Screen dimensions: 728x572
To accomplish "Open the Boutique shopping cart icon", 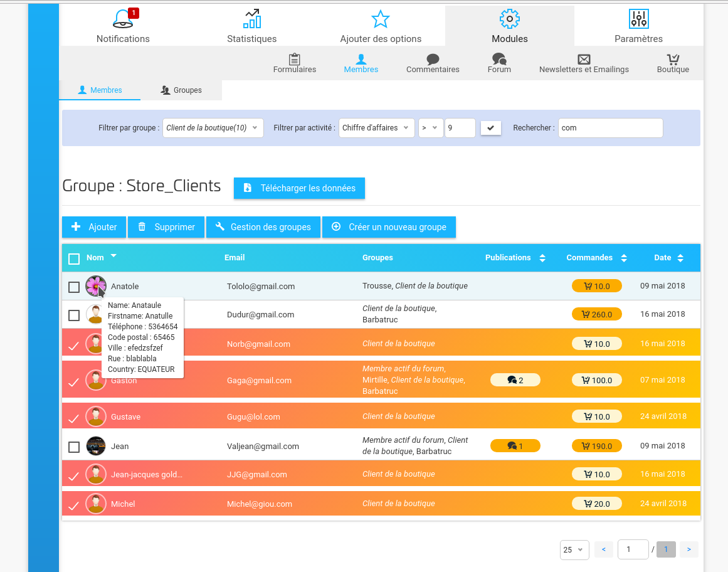I will pos(673,59).
